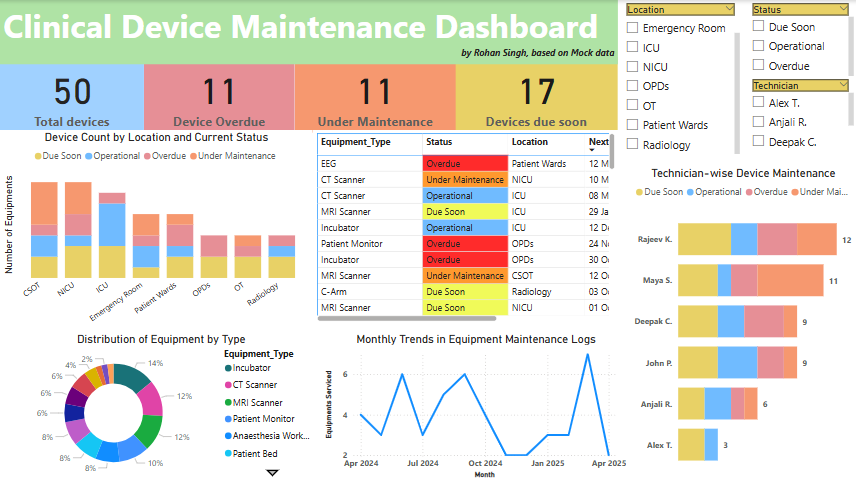This screenshot has width=856, height=482.
Task: Select CT Scanner in donut legend
Action: [x=251, y=385]
